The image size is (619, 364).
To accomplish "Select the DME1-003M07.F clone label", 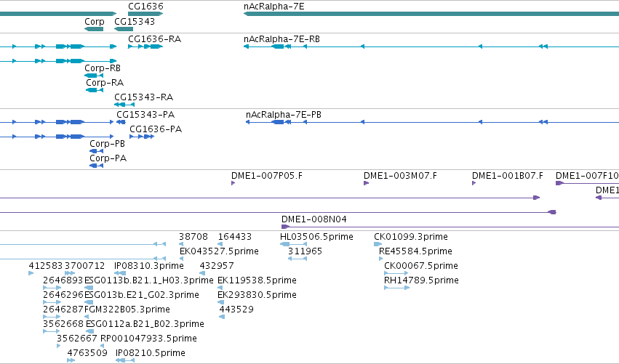I will coord(400,176).
